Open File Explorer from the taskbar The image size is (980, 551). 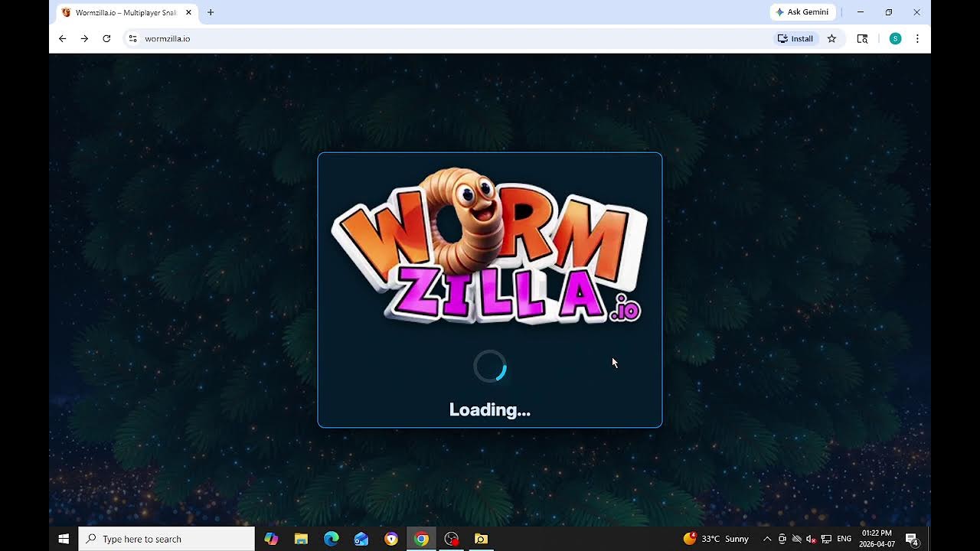[301, 539]
